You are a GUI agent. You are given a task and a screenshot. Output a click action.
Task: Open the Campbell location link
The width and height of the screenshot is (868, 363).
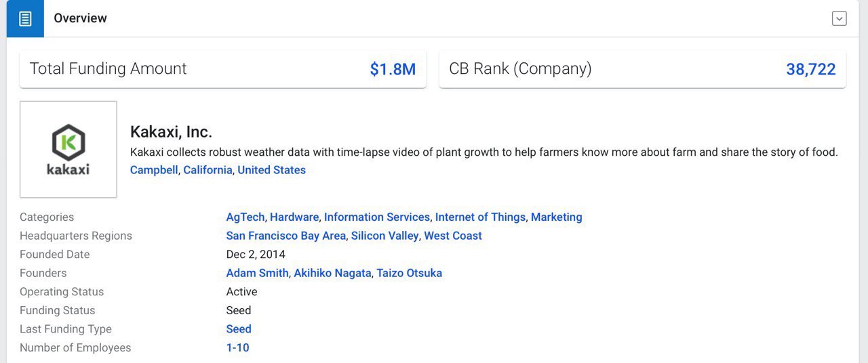(x=154, y=170)
